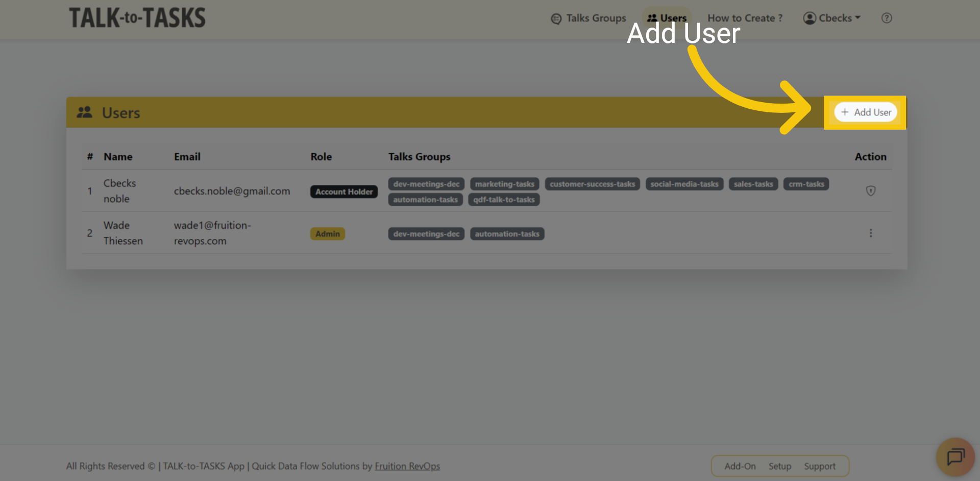Click the wade1@fruition-revops.com email cell
The image size is (980, 481).
(212, 233)
